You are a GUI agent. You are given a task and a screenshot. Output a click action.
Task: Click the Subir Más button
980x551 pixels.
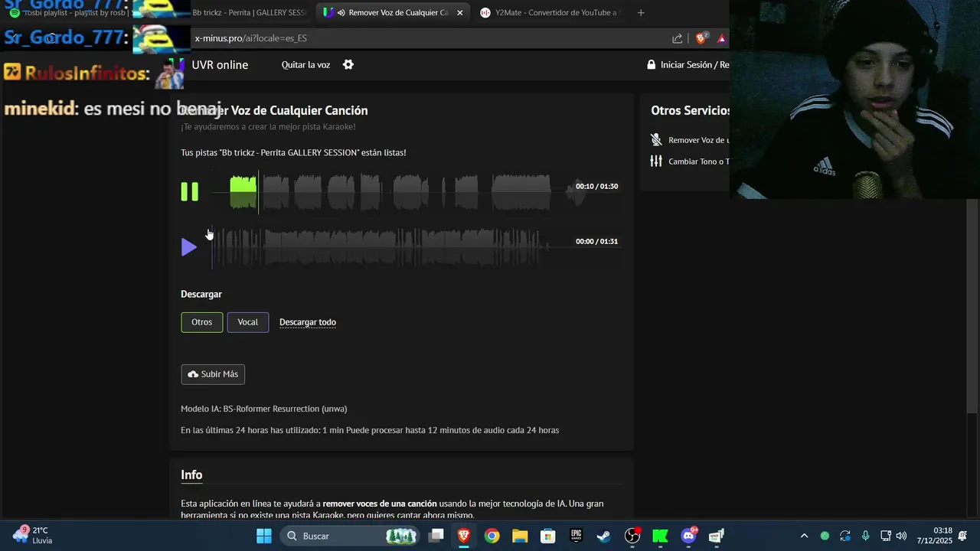pos(213,374)
